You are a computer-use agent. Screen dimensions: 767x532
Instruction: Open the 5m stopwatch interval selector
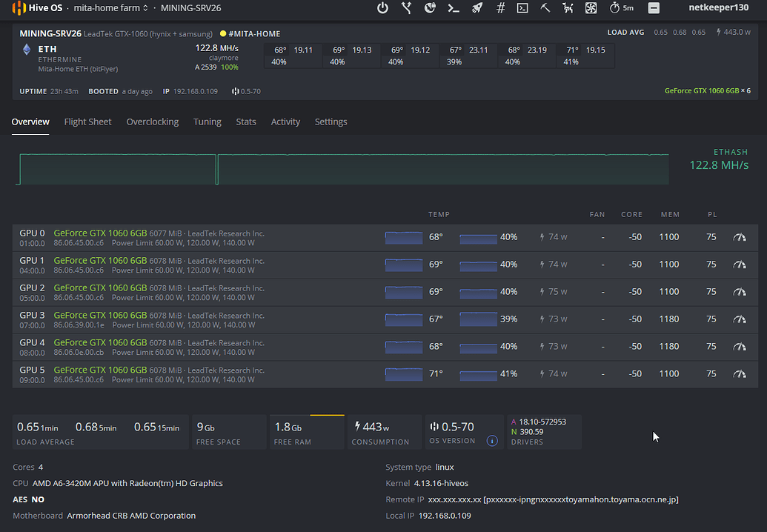621,8
